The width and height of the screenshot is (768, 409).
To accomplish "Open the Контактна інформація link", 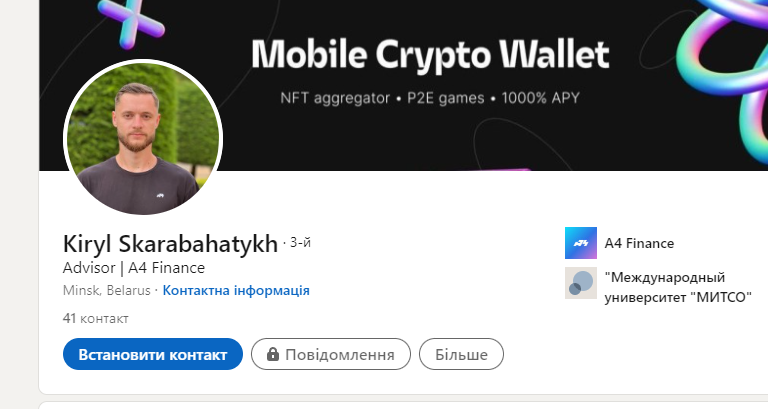I will pos(236,290).
